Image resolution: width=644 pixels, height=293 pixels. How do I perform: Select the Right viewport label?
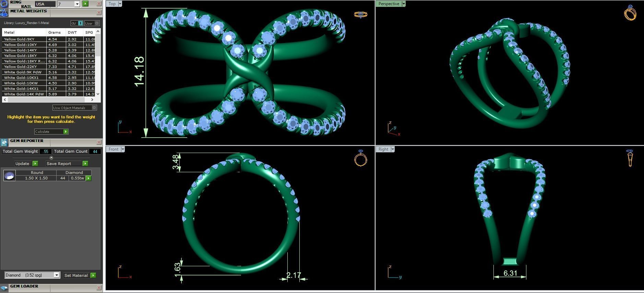383,149
